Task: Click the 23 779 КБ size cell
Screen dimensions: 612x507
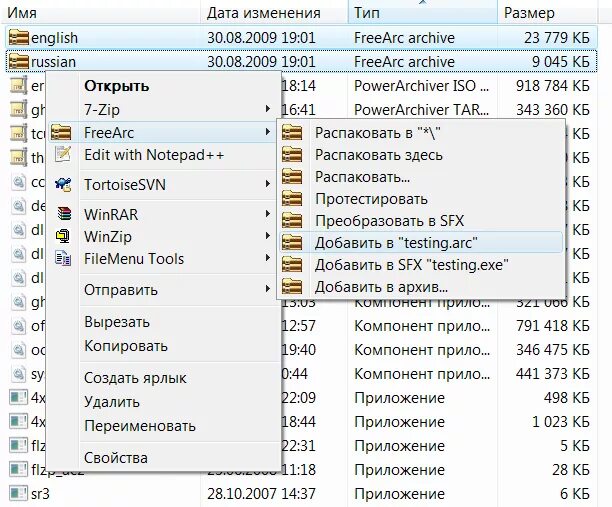Action: pyautogui.click(x=557, y=38)
